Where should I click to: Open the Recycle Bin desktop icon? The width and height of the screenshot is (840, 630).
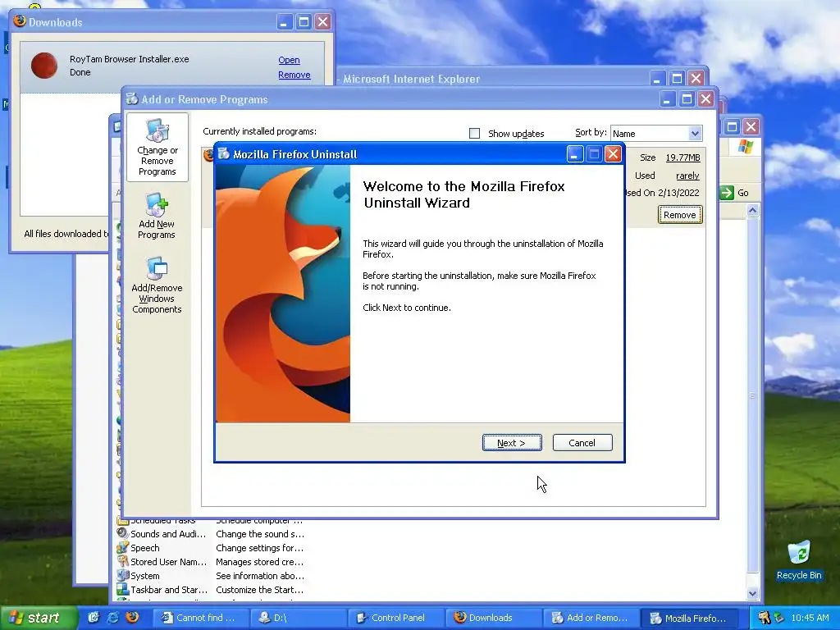coord(799,559)
